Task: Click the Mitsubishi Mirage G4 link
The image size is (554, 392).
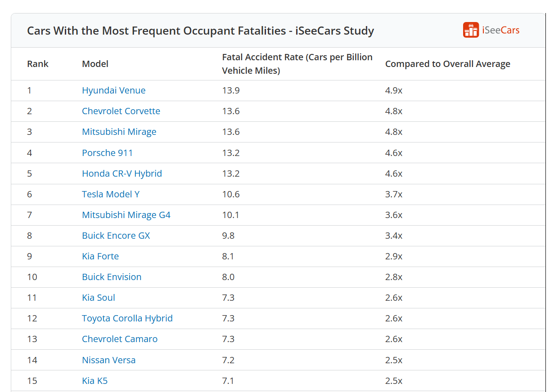Action: pyautogui.click(x=126, y=215)
